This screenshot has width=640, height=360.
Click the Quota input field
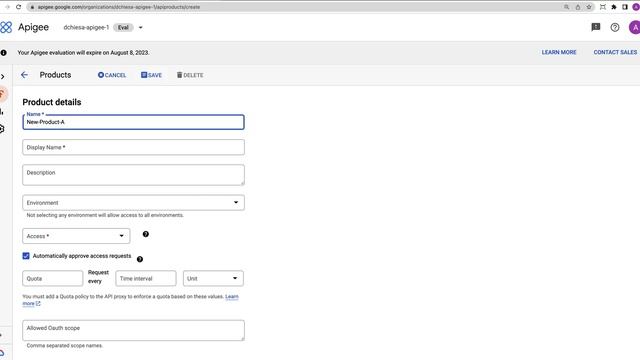pyautogui.click(x=53, y=278)
